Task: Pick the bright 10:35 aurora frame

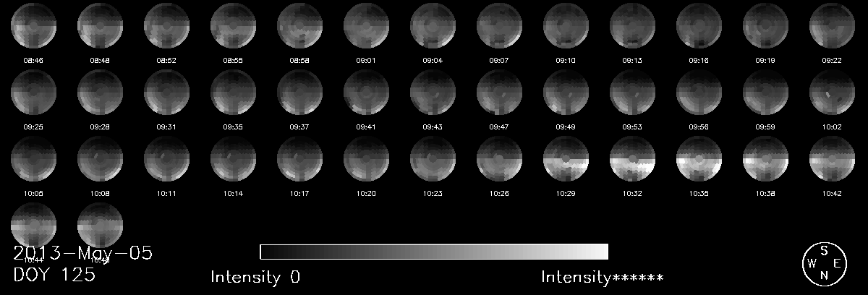Action: click(699, 159)
